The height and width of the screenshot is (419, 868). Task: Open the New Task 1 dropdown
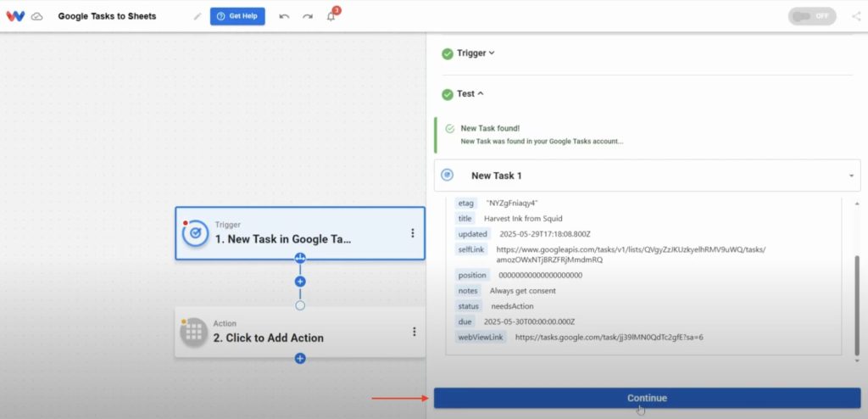(647, 176)
